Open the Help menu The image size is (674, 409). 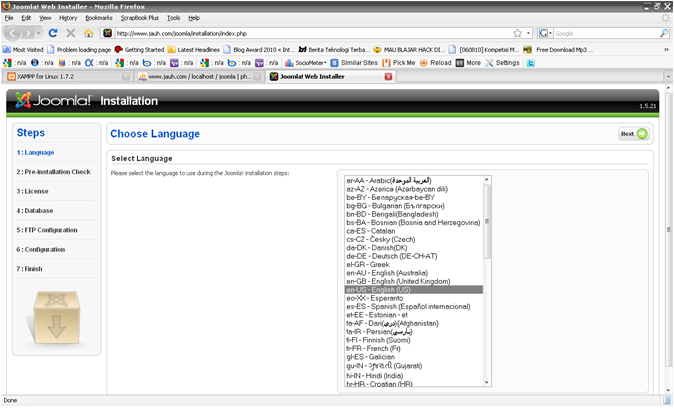[194, 18]
